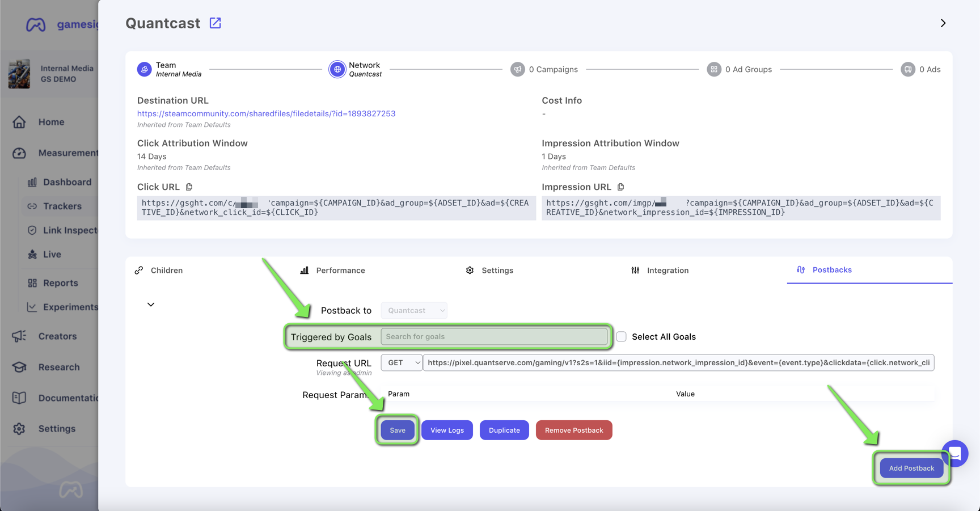The height and width of the screenshot is (511, 980).
Task: Click the Network Quantcast globe icon
Action: pos(337,69)
